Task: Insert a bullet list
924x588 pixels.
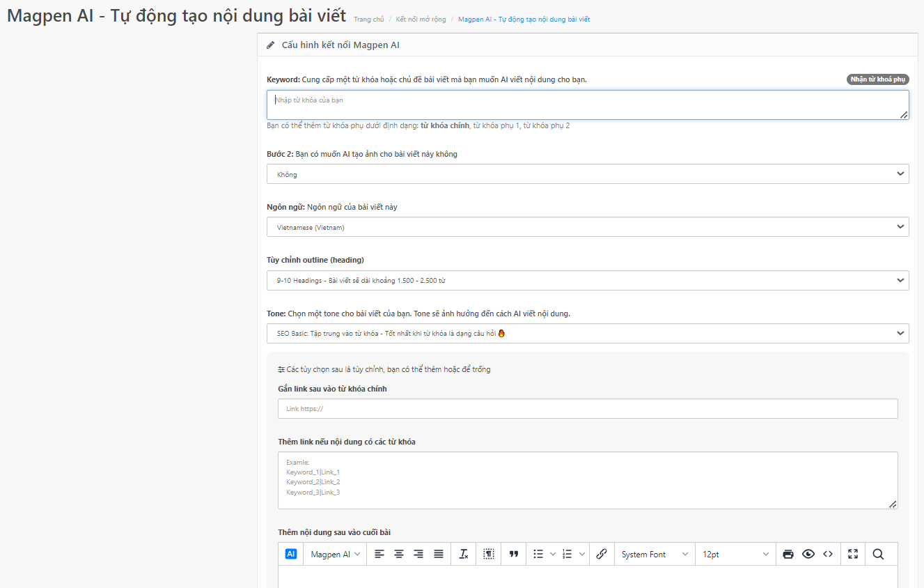Action: (x=538, y=554)
